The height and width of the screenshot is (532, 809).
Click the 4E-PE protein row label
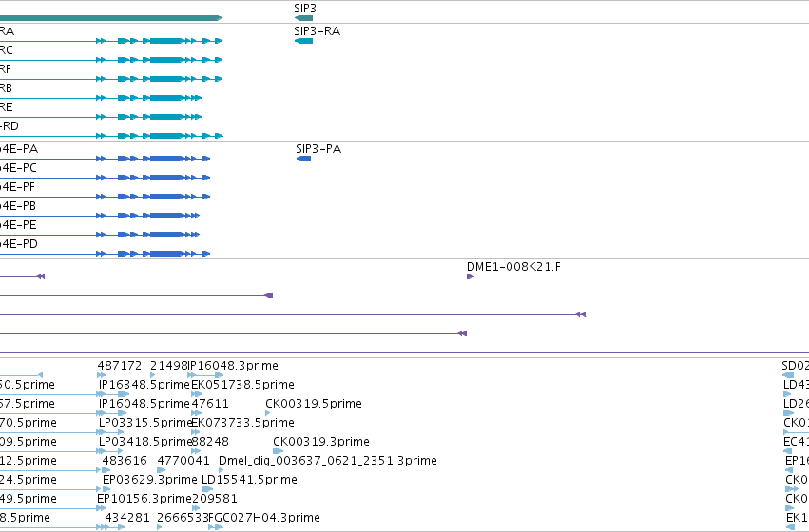tap(19, 225)
